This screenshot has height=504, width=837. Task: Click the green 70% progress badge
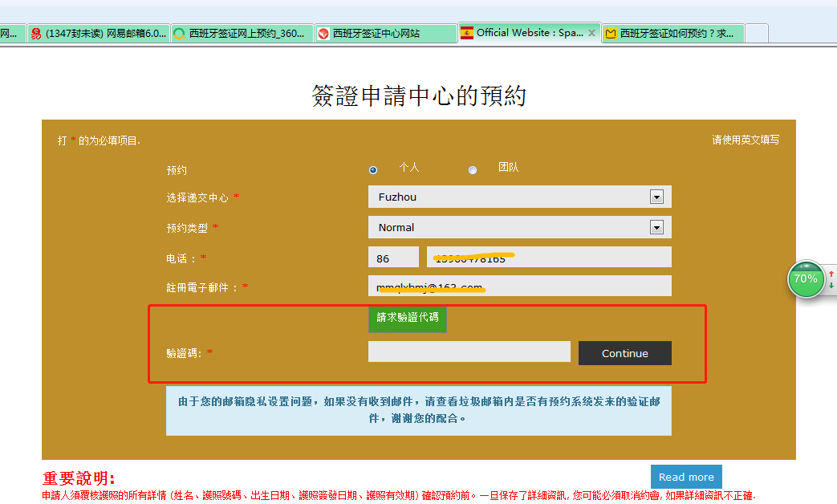(806, 279)
